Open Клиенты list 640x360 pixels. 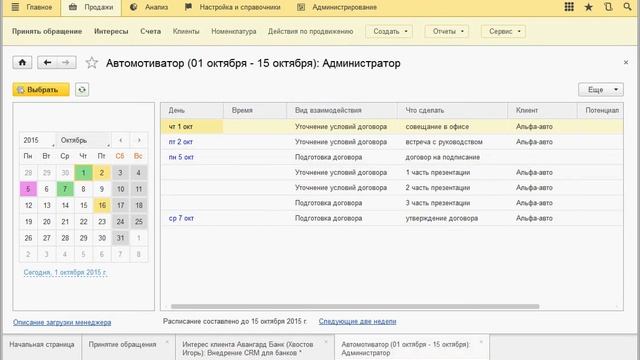click(x=186, y=31)
